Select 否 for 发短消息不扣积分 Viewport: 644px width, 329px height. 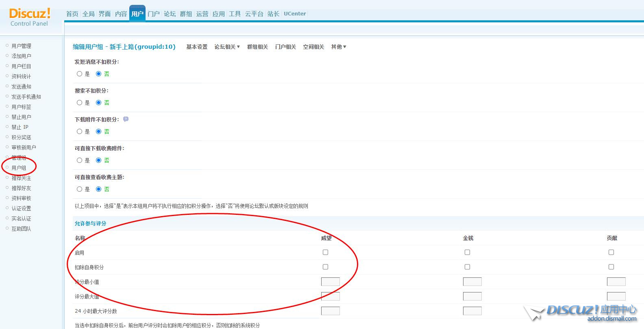pyautogui.click(x=98, y=74)
